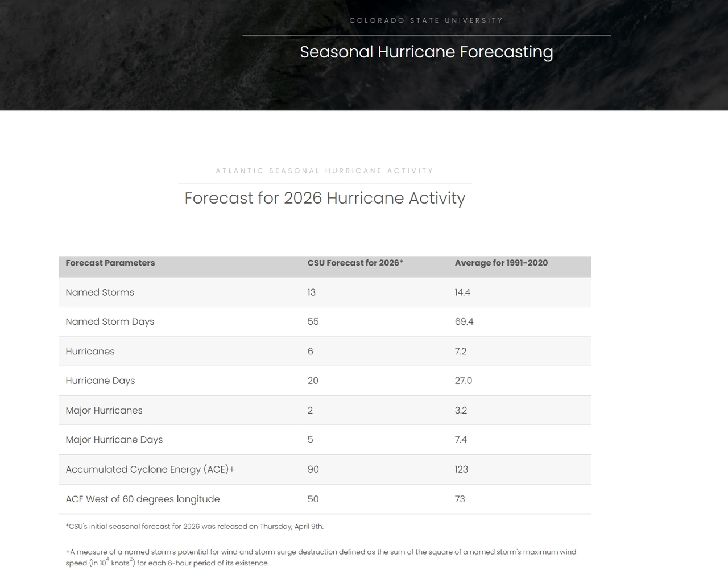Click the Major Hurricanes average value 3.2

pyautogui.click(x=461, y=410)
